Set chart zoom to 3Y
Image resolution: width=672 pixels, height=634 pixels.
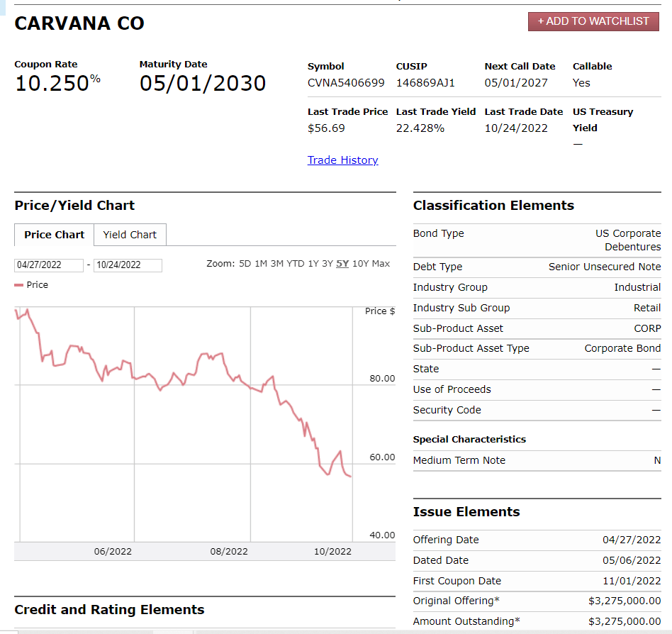tap(327, 264)
